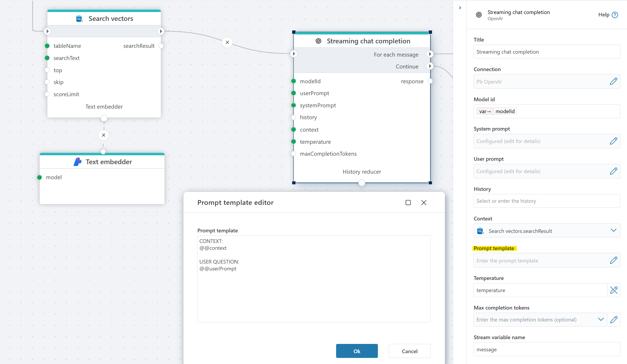Click the maxCompletionTokens input port
Screen dimensions: 627x364
coord(294,154)
